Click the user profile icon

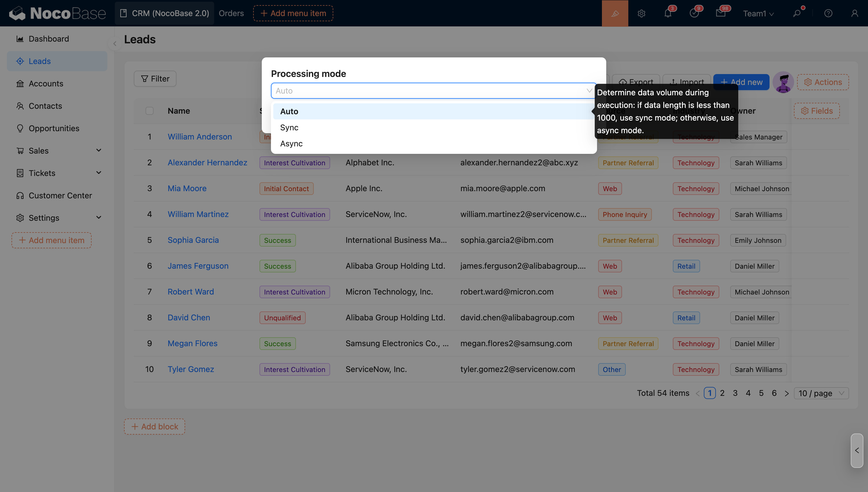(855, 13)
